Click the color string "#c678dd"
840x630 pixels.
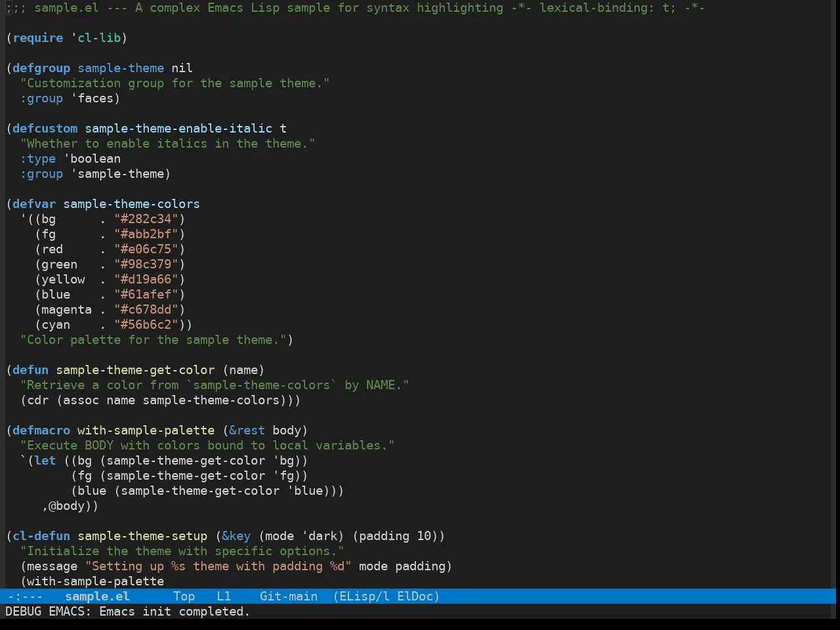coord(146,309)
